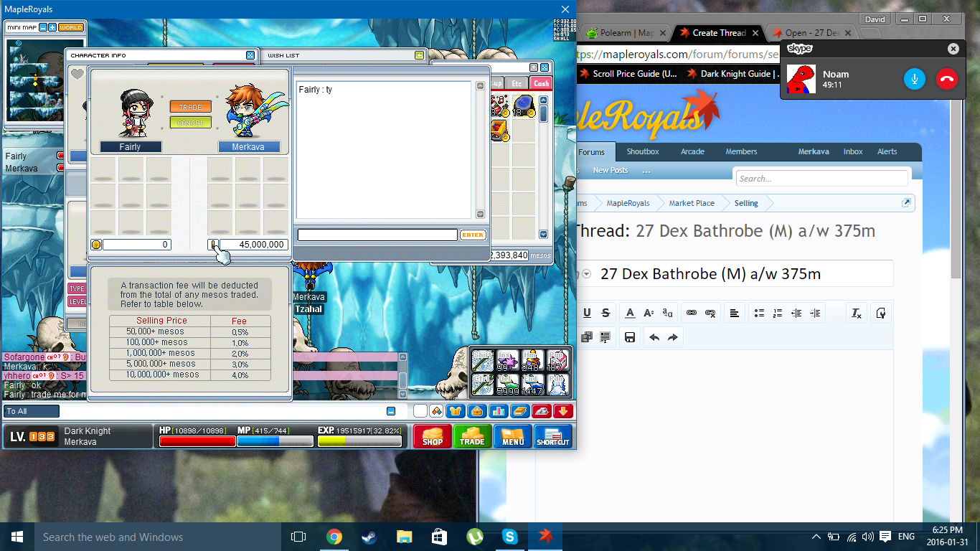This screenshot has width=980, height=551.
Task: Use the Hm quickslot potion showing 248
Action: point(532,359)
